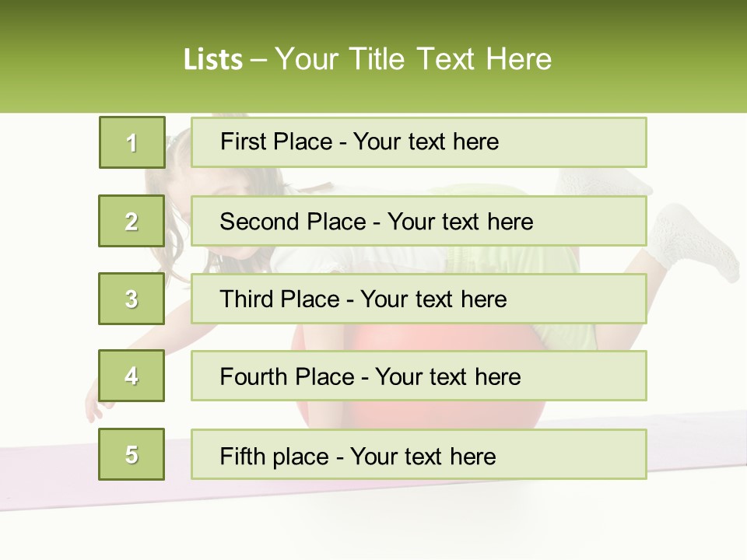Screen dimensions: 747x560
Task: Select the number 2 green box
Action: click(x=132, y=221)
